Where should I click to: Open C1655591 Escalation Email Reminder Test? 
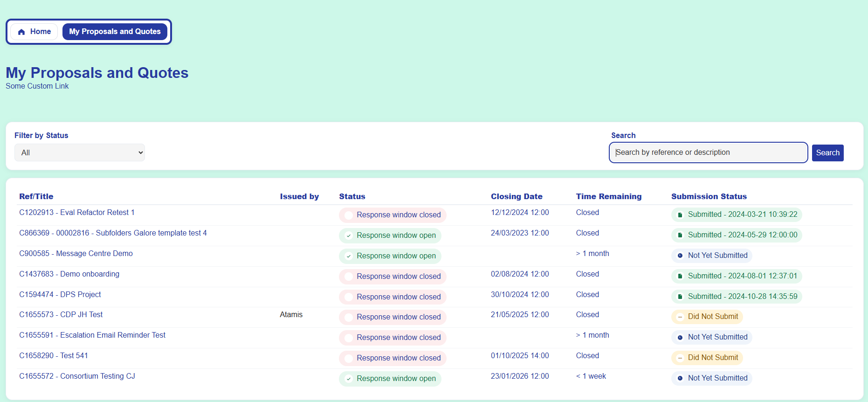[x=92, y=335]
